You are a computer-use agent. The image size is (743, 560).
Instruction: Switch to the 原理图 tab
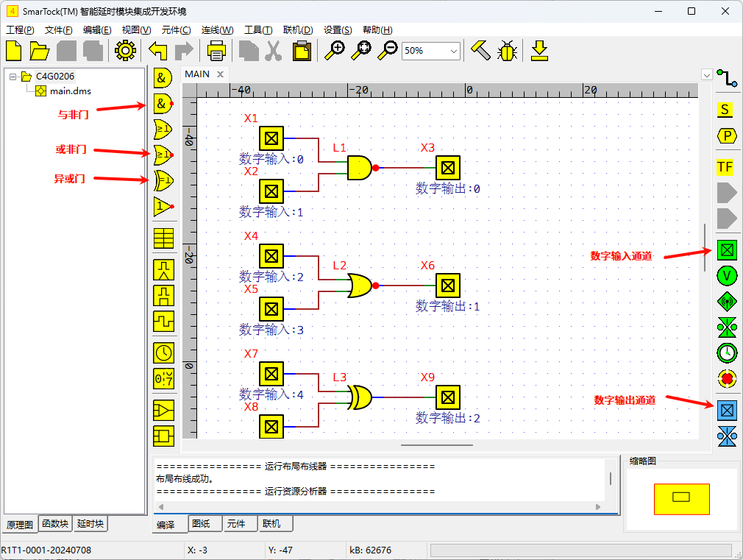point(20,525)
